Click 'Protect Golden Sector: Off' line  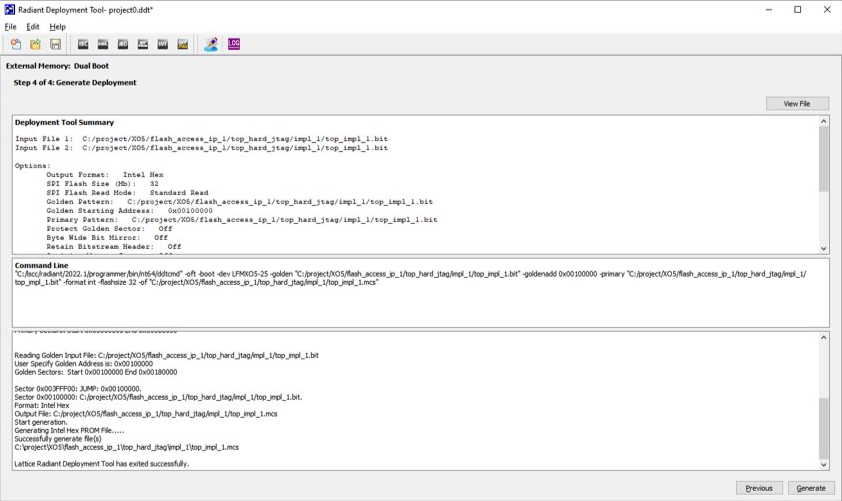(109, 228)
